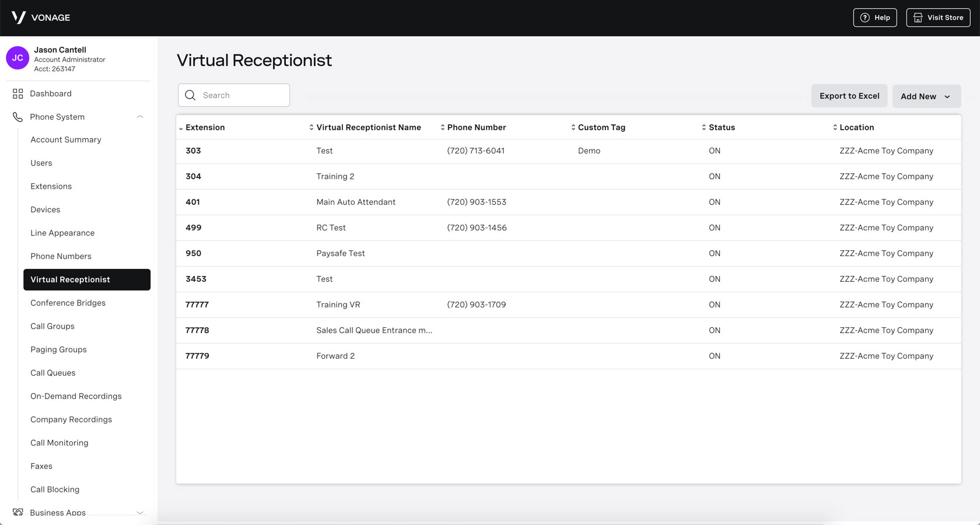Image resolution: width=980 pixels, height=525 pixels.
Task: Sort by Custom Tag arrows
Action: (573, 127)
